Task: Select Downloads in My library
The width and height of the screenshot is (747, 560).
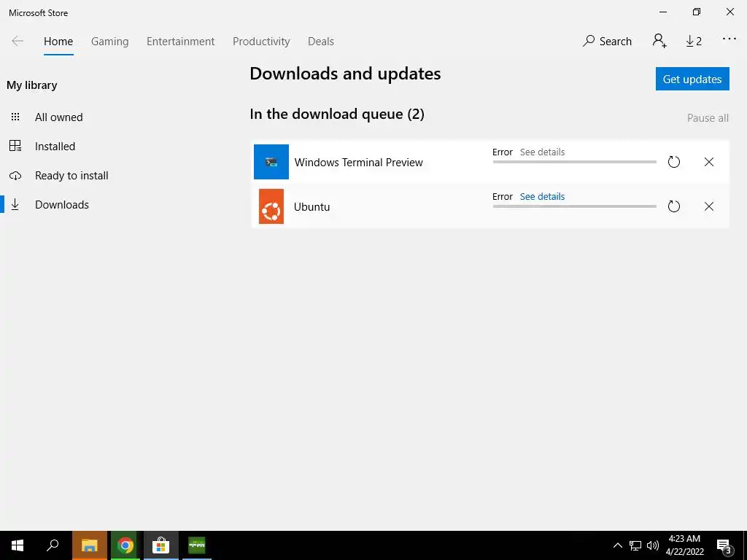Action: 62,205
